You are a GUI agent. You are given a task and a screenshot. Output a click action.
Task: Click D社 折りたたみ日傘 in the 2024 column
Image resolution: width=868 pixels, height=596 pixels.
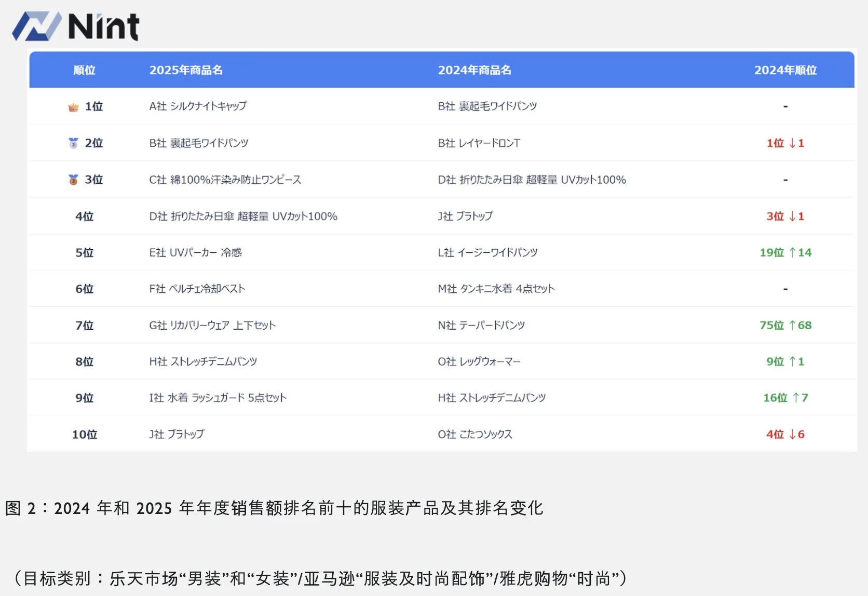[x=532, y=180]
